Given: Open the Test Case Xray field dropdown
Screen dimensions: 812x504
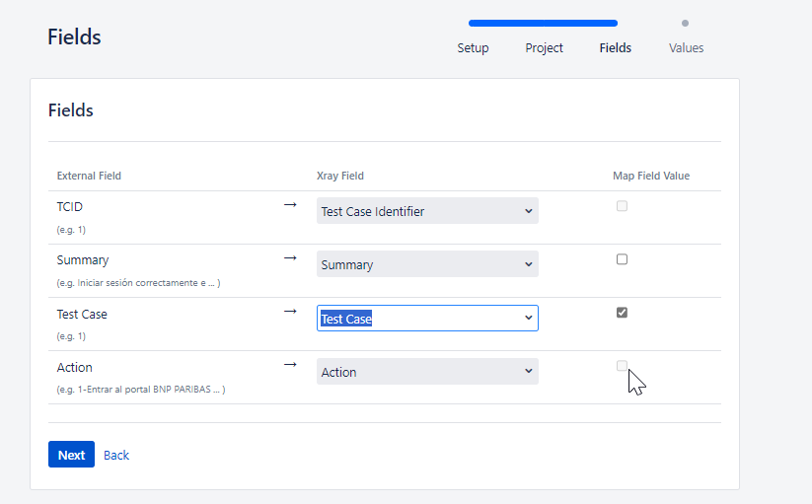Looking at the screenshot, I should click(427, 318).
